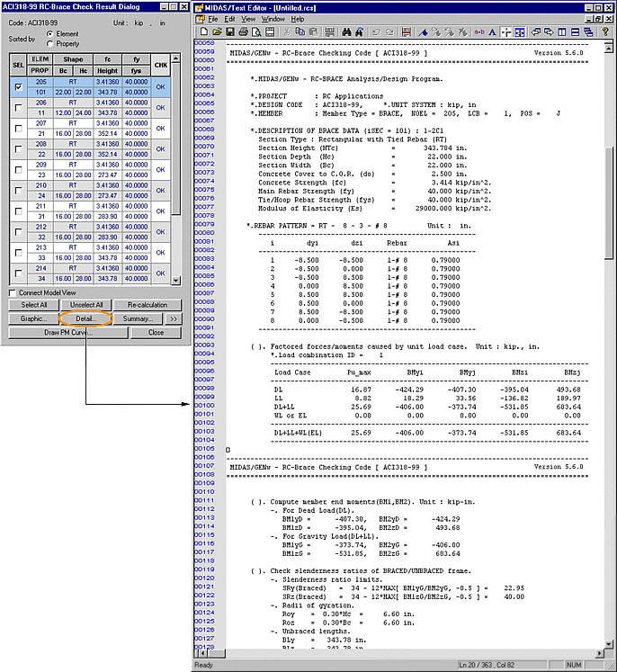Check the checkbox for element 208
The height and width of the screenshot is (672, 617).
tap(18, 149)
